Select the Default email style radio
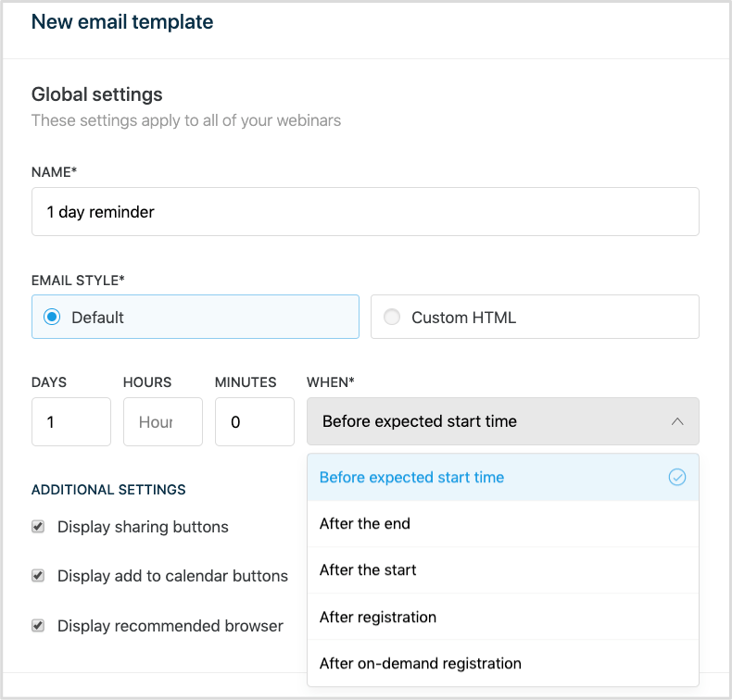Screen dimensions: 732x700 [x=52, y=317]
